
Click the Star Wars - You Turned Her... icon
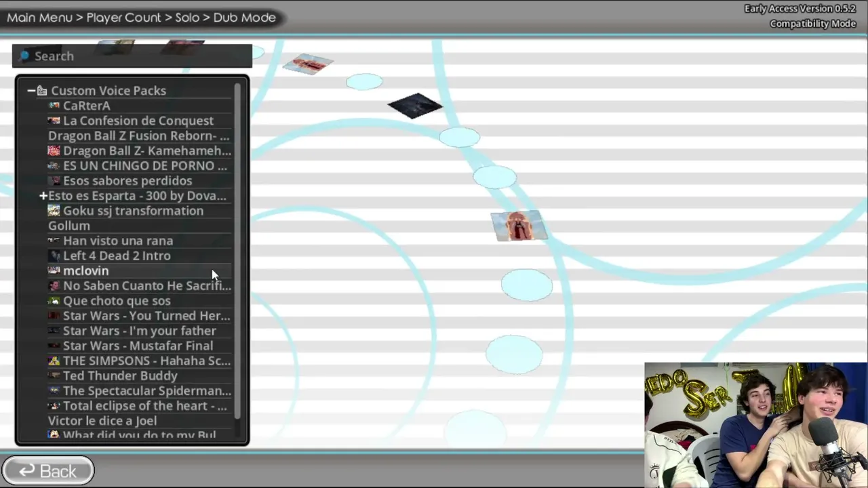tap(54, 316)
